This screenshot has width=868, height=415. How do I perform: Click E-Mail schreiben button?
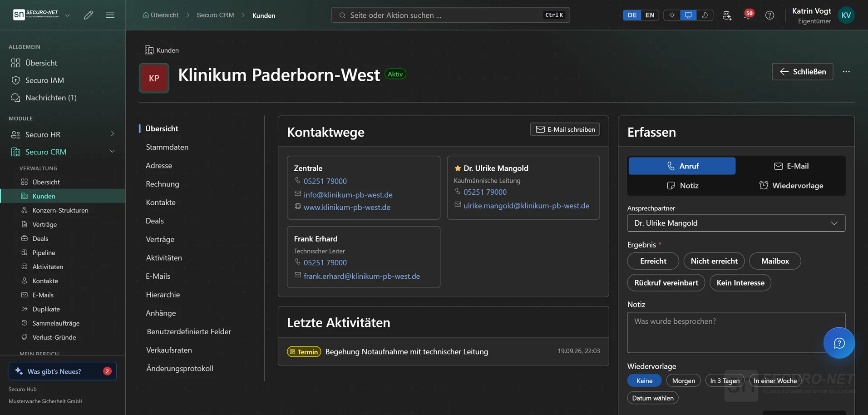pyautogui.click(x=565, y=129)
